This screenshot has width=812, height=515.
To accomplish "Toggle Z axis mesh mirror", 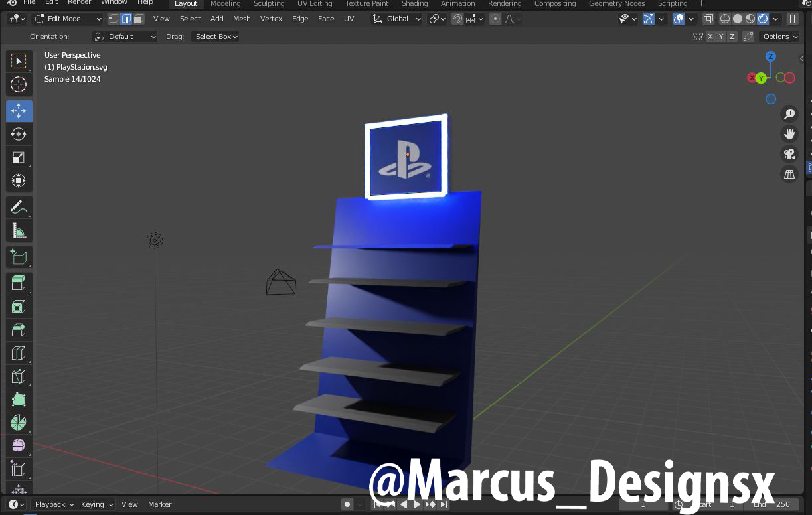I will click(x=732, y=37).
